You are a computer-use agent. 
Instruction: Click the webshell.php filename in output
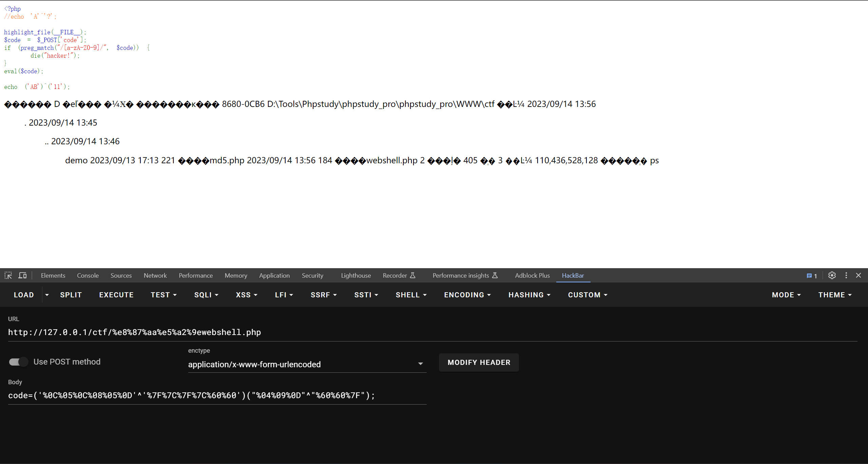(x=392, y=160)
